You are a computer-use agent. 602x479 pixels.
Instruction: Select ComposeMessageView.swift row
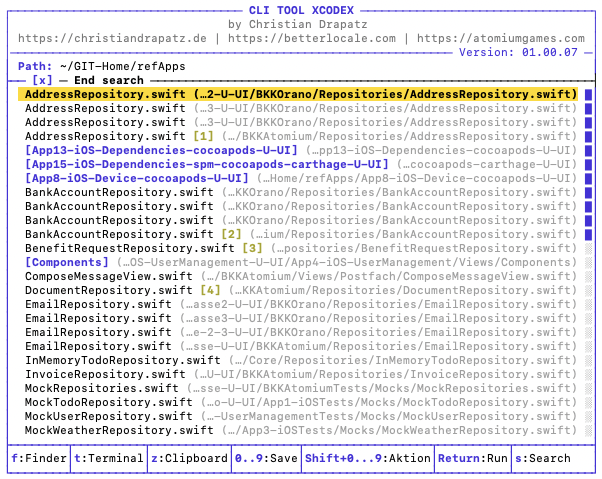coord(301,276)
